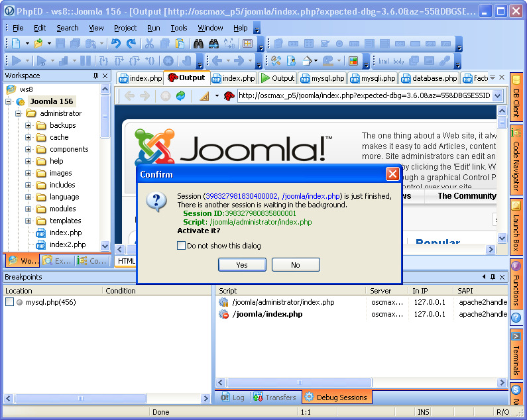
Task: Expand the cache folder
Action: (x=29, y=137)
